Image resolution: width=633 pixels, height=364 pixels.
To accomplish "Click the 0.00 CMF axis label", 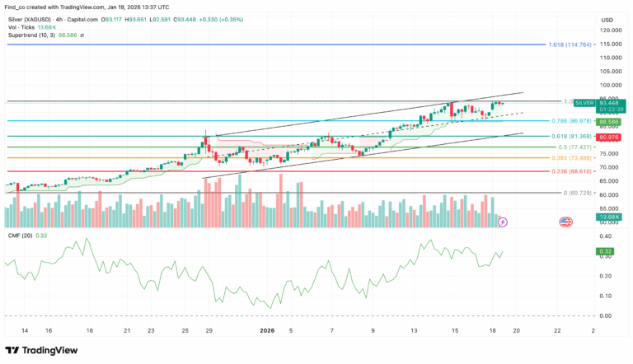I will tap(606, 315).
